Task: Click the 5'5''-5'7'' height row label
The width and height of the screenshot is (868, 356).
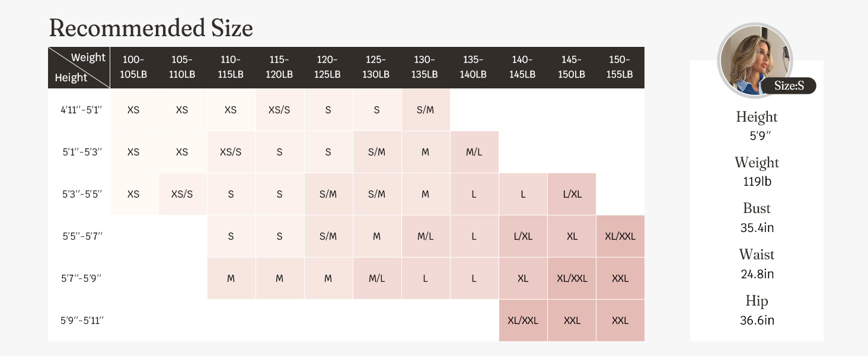Action: [82, 236]
